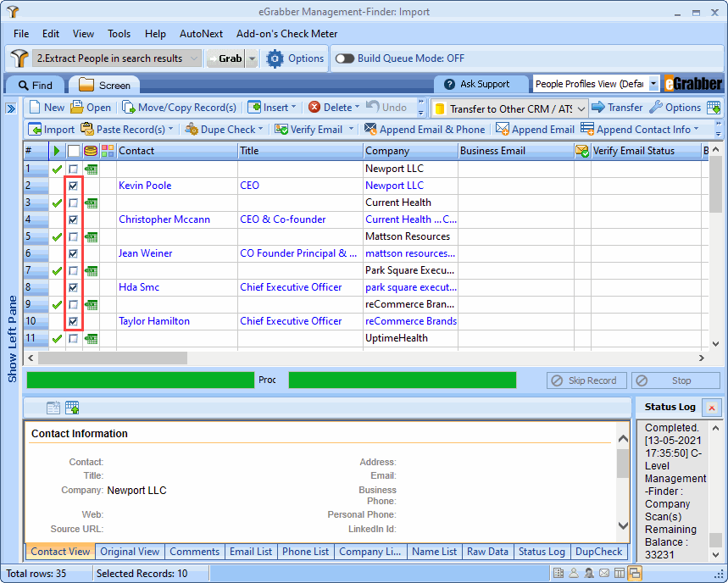Click the gold coins column header icon
728x583 pixels.
(91, 151)
